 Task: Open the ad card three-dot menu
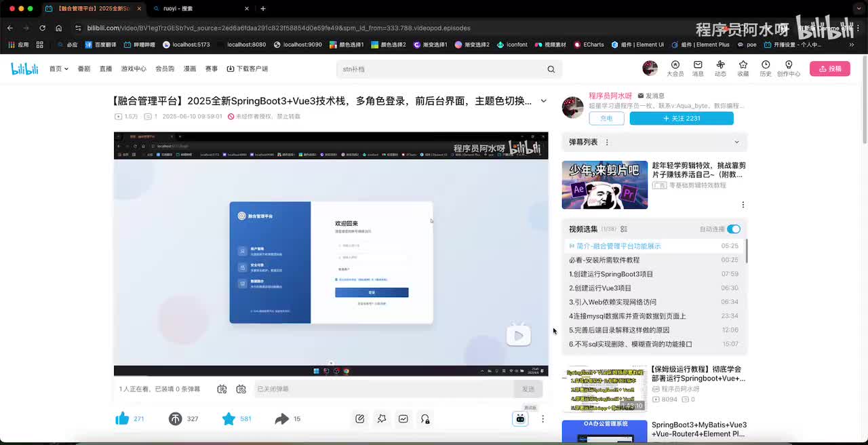coord(743,204)
